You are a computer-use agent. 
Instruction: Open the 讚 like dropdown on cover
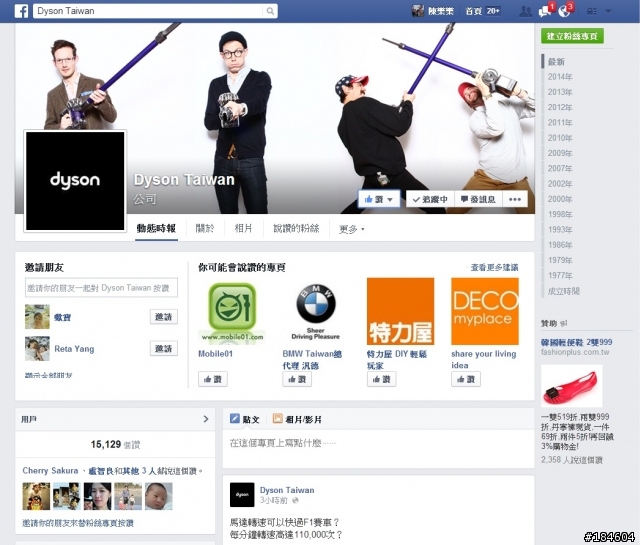pyautogui.click(x=378, y=199)
